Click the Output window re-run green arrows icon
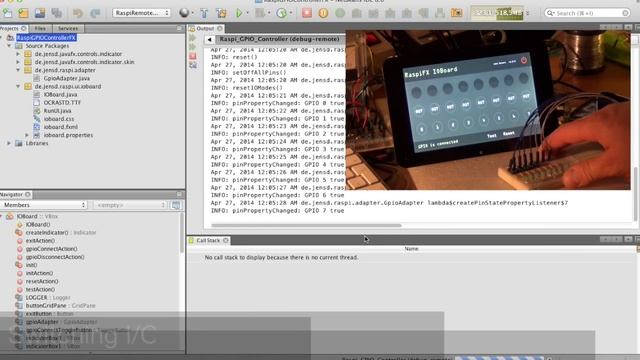This screenshot has width=640, height=360. tap(193, 38)
